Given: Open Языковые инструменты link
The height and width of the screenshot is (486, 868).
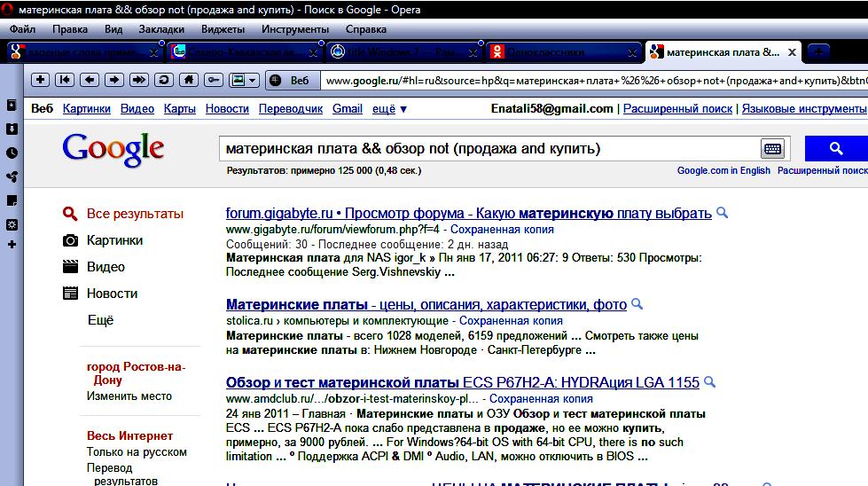Looking at the screenshot, I should pos(804,108).
